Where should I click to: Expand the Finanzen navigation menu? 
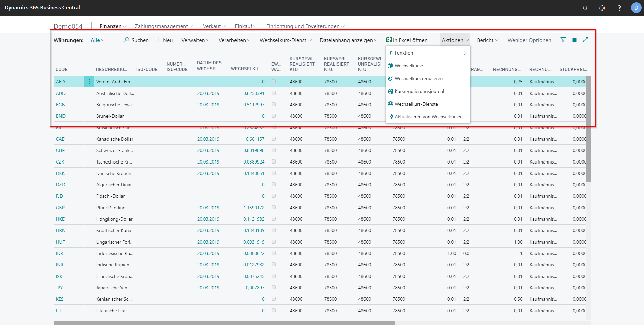(113, 26)
